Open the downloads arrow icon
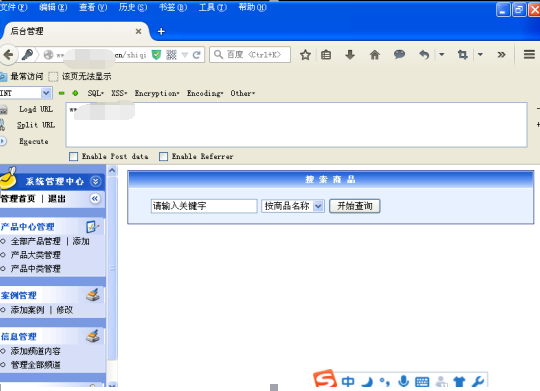This screenshot has height=391, width=540. tap(350, 54)
